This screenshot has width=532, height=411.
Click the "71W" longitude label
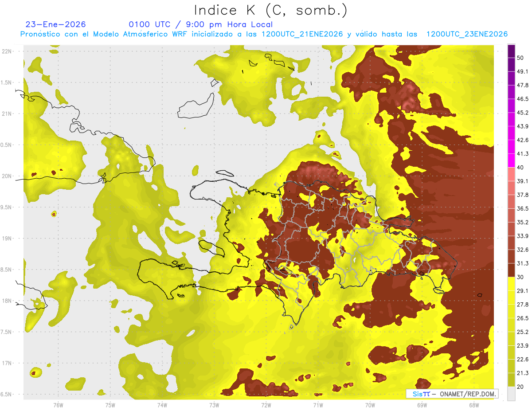tap(318, 405)
